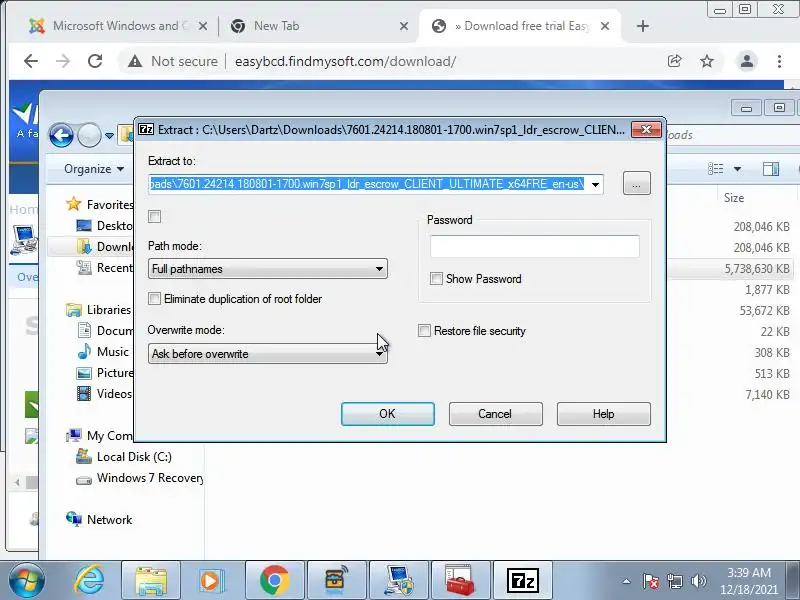Select the Download free trial tab
The width and height of the screenshot is (800, 600).
pos(520,26)
